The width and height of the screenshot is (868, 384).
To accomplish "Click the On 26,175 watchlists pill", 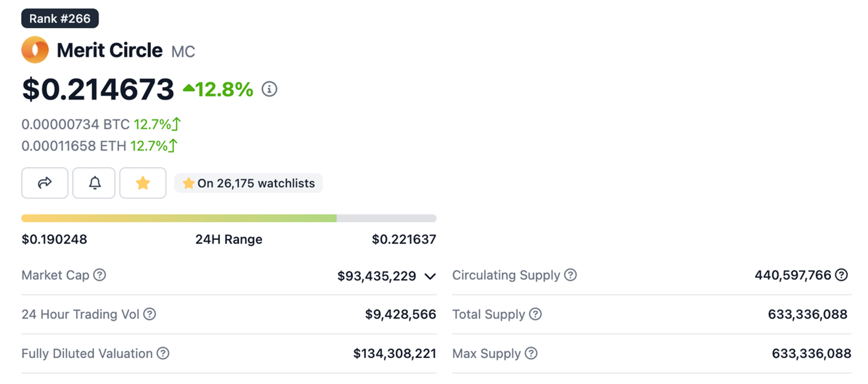I will (249, 183).
